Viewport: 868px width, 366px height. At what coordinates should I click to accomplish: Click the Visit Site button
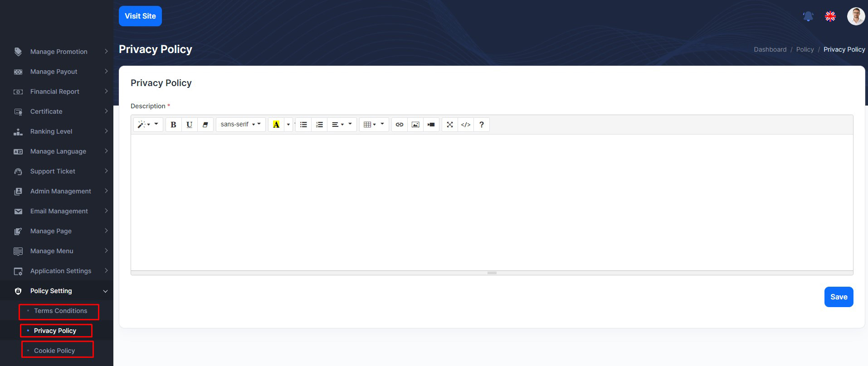coord(140,16)
